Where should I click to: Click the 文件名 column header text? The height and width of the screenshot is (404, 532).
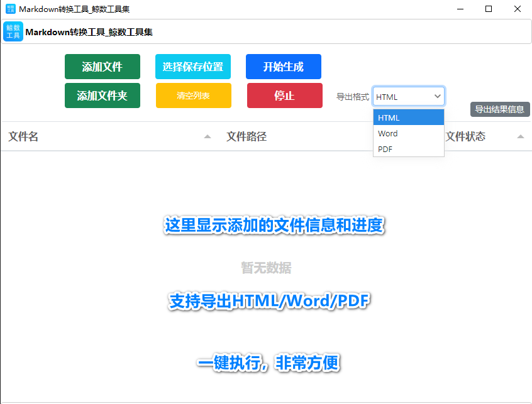pyautogui.click(x=23, y=136)
